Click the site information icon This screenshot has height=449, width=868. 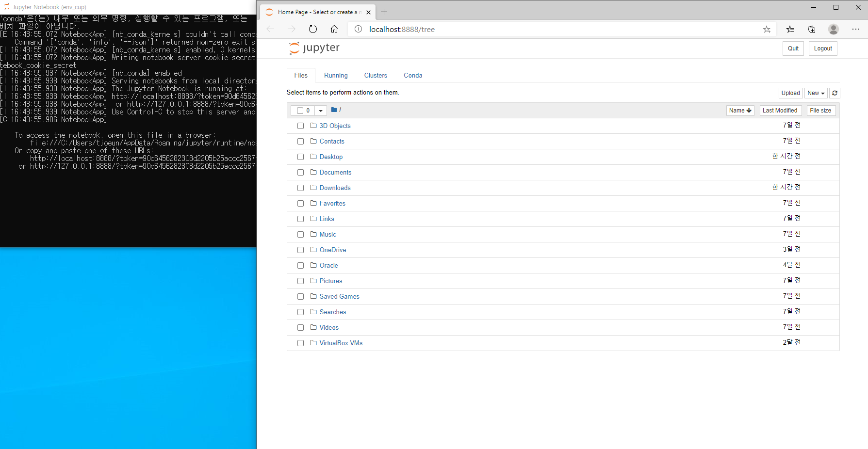[358, 29]
